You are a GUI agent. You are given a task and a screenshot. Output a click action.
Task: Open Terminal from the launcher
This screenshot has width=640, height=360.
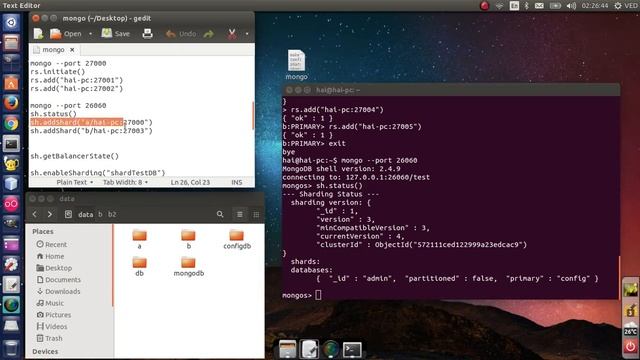coord(11,143)
